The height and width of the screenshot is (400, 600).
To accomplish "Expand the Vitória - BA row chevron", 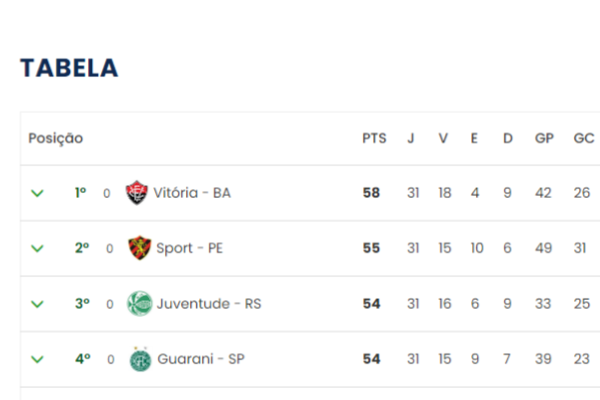I will (x=37, y=193).
